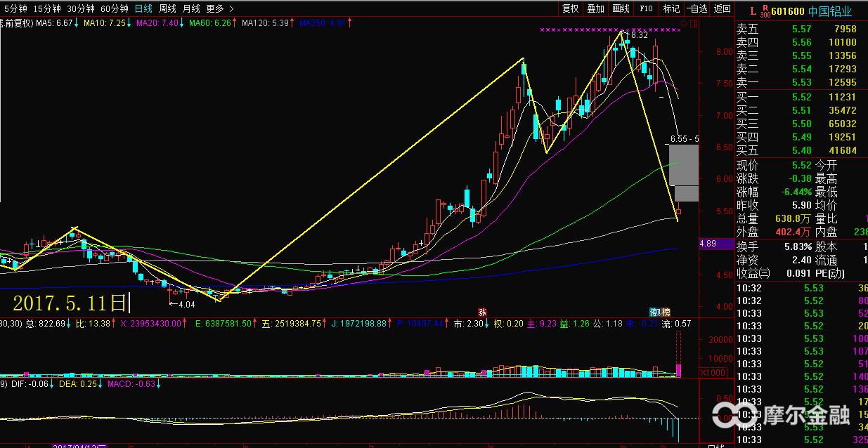Switch to the 15分钟 period tab

point(47,8)
